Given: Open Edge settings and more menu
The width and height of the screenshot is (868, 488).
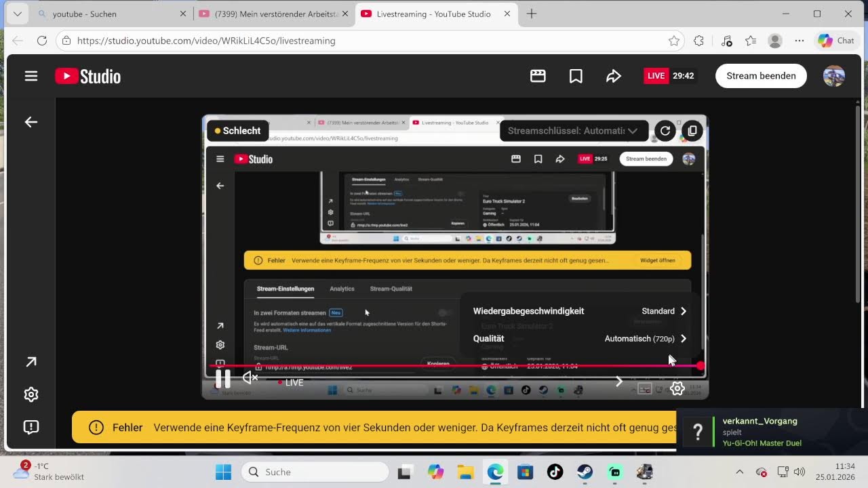Looking at the screenshot, I should pos(800,41).
